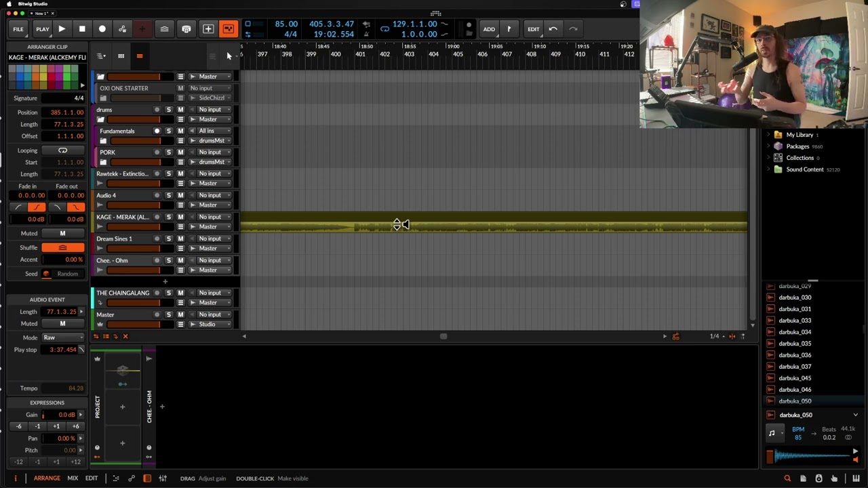The width and height of the screenshot is (868, 488).
Task: Record-arm the Fundamentals track
Action: coord(157,131)
